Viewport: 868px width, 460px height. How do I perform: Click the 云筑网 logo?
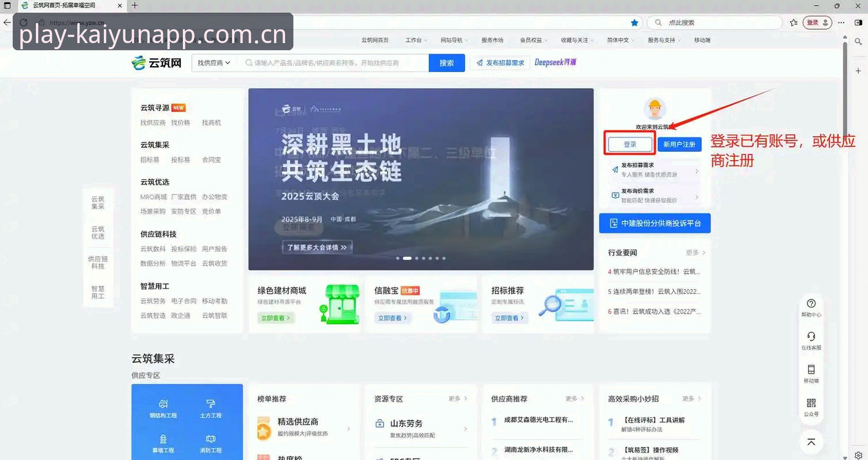156,62
